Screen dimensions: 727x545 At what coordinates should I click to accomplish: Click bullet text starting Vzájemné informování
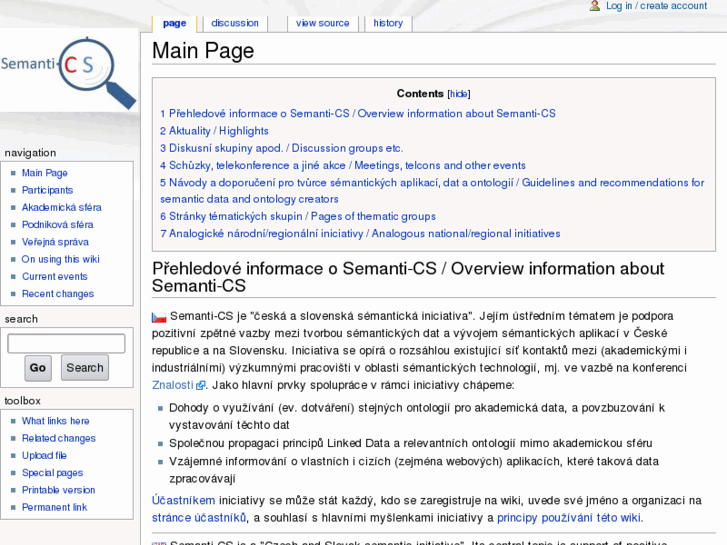(414, 470)
